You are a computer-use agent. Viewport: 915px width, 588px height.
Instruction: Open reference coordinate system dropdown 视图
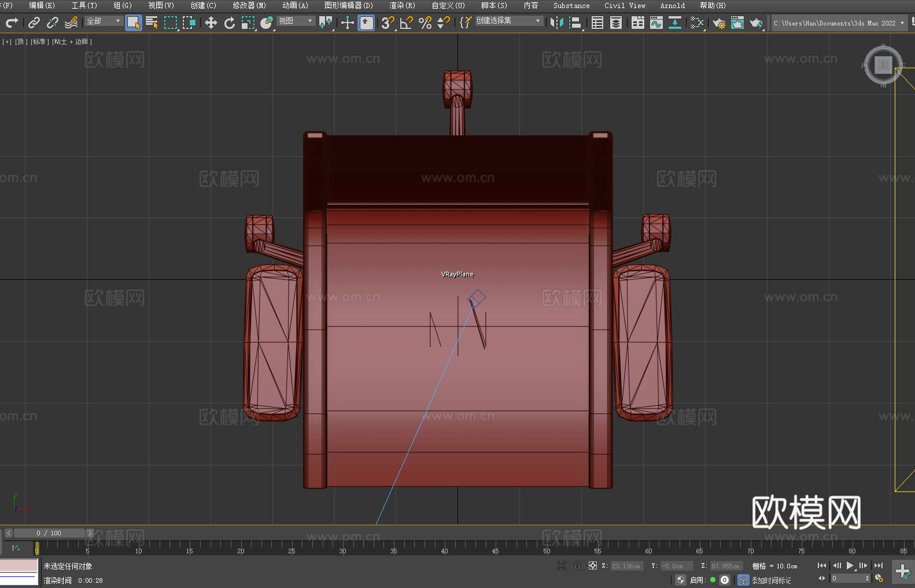point(296,21)
